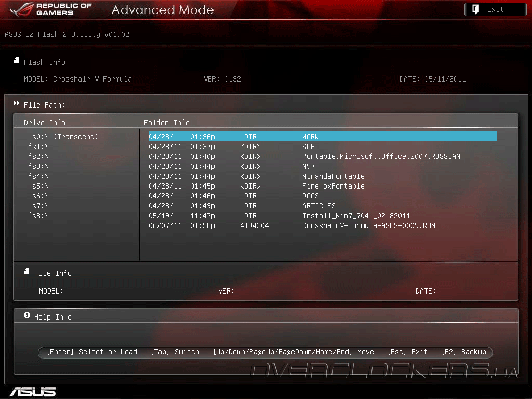Click [Enter] Select or Load hint
The image size is (532, 399).
coord(91,352)
